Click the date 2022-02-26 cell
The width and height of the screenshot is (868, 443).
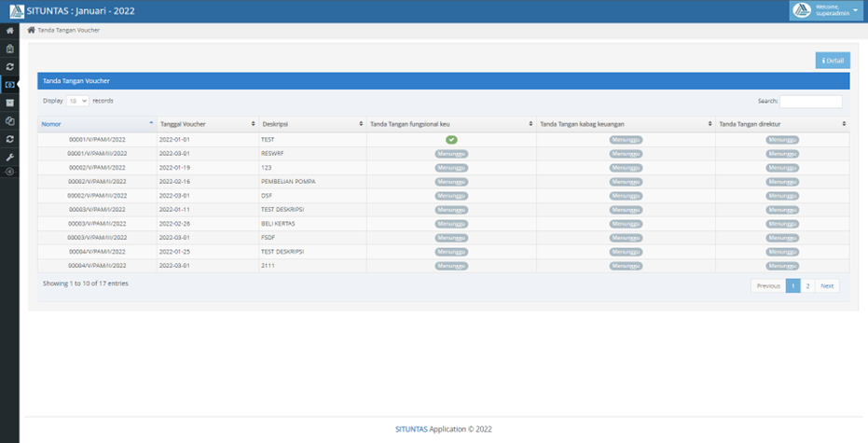[x=208, y=224]
